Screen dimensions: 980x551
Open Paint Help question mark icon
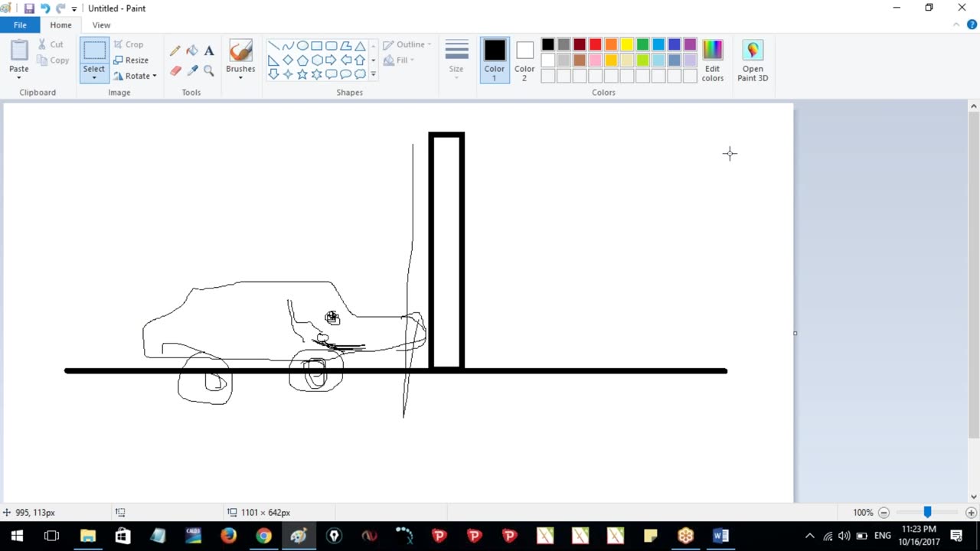(x=972, y=24)
